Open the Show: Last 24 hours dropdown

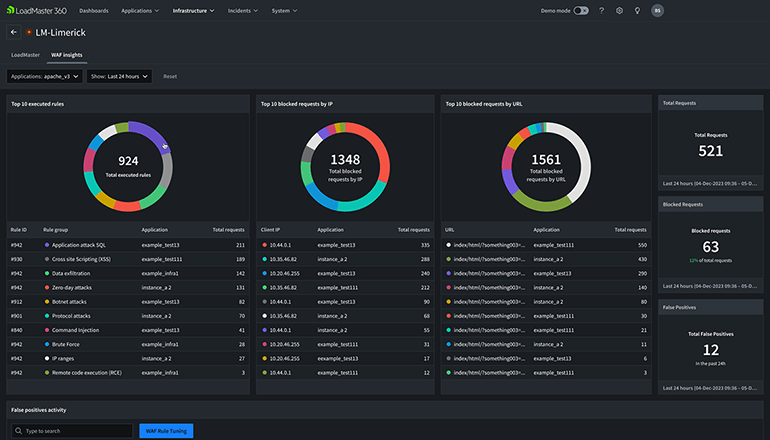pos(119,76)
